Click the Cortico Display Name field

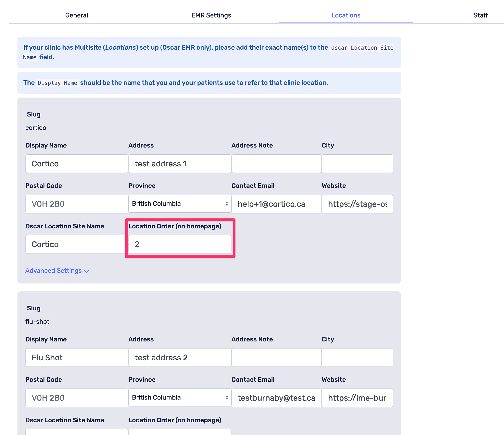point(77,164)
